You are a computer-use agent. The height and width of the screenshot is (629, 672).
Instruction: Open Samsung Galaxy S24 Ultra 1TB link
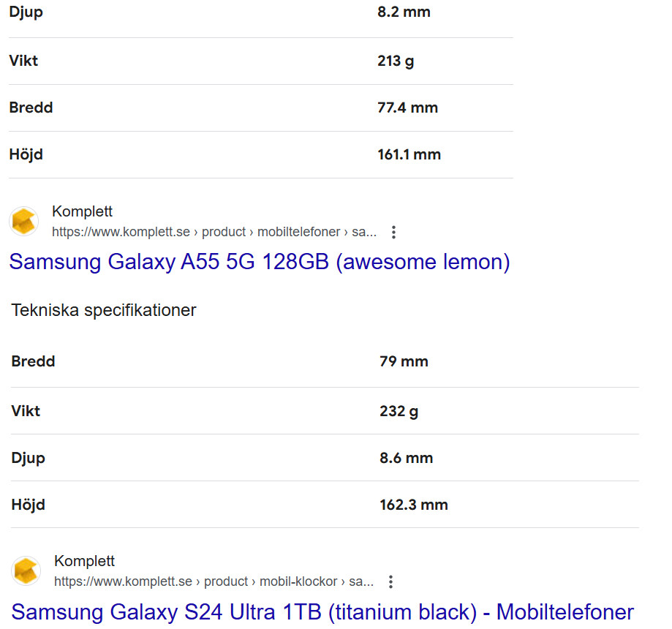[x=322, y=611]
